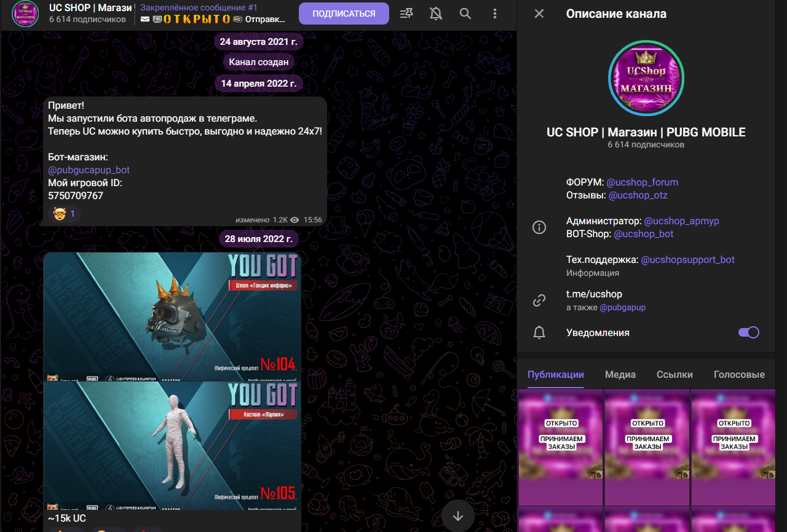Open large channel profile picture
The height and width of the screenshot is (532, 787).
coord(646,78)
